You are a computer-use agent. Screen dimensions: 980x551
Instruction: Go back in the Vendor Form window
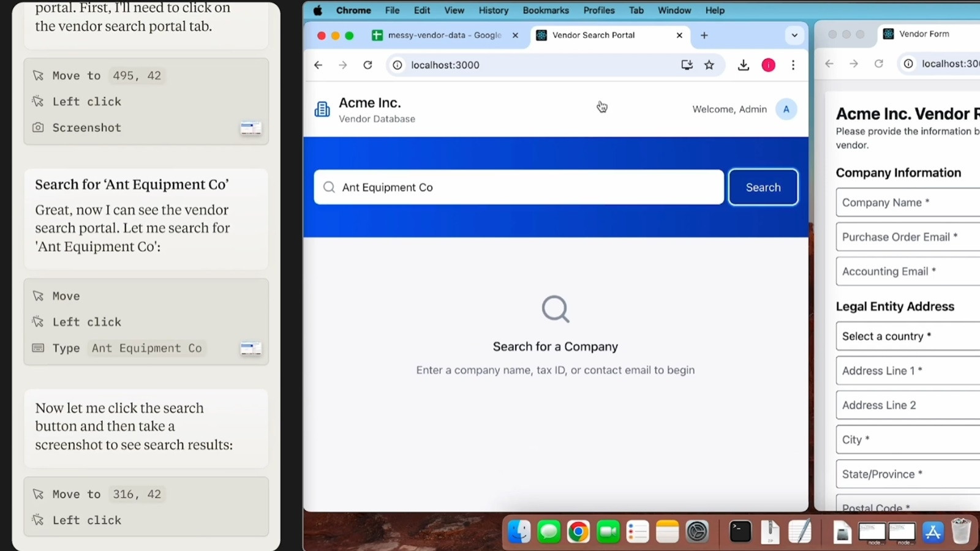[829, 64]
